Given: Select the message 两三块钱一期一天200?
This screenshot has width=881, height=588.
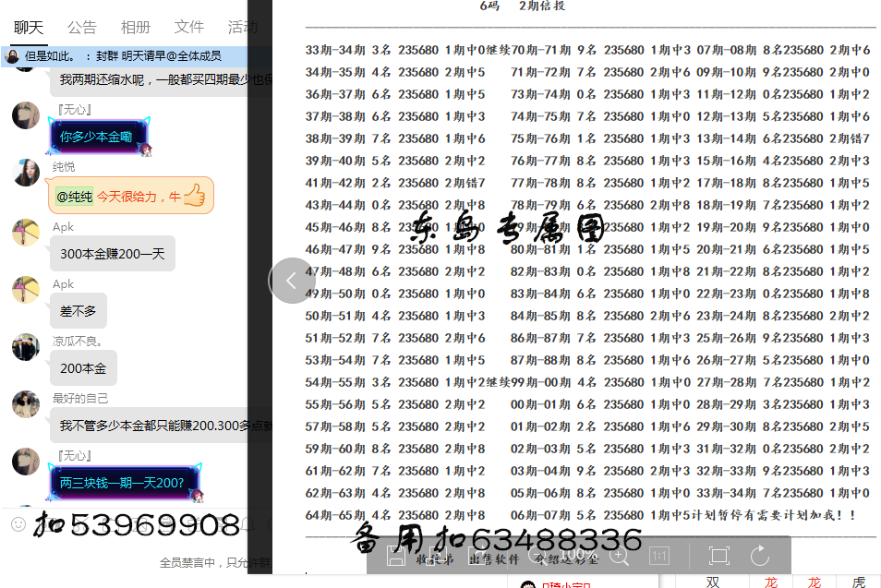Looking at the screenshot, I should (125, 483).
